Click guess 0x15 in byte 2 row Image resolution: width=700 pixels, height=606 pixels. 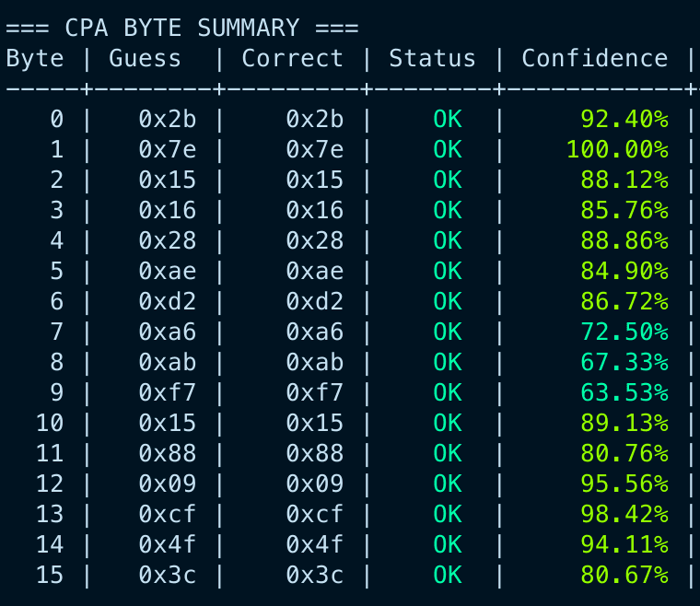tap(167, 180)
